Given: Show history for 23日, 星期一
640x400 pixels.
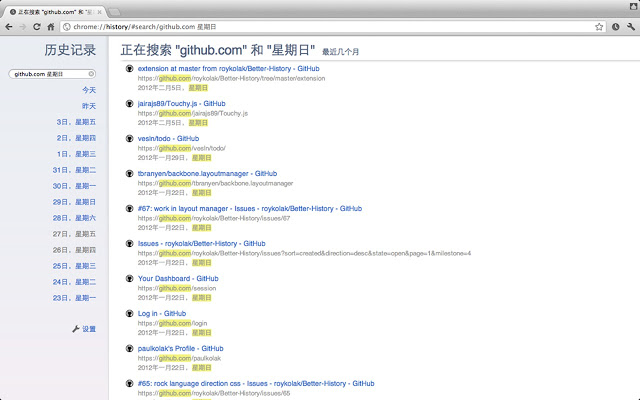Looking at the screenshot, I should pyautogui.click(x=74, y=298).
